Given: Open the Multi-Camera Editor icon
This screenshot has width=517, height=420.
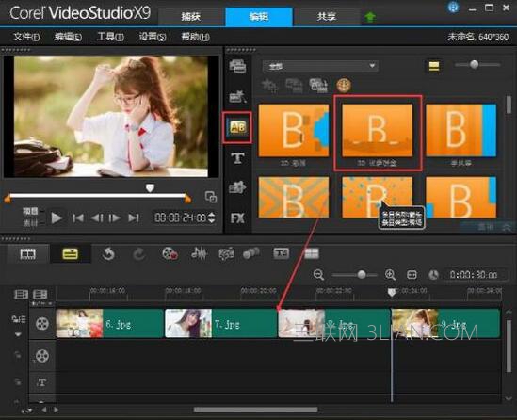Looking at the screenshot, I should coord(312,253).
